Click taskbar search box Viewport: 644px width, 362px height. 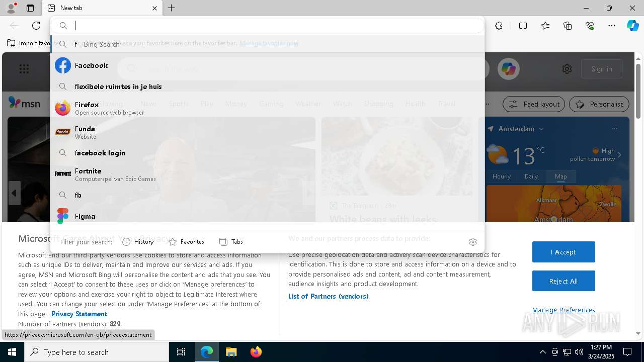coord(97,352)
